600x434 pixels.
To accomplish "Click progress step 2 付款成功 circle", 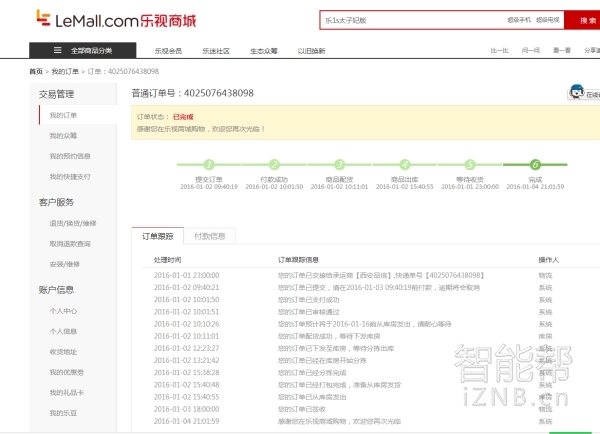I will pyautogui.click(x=274, y=165).
